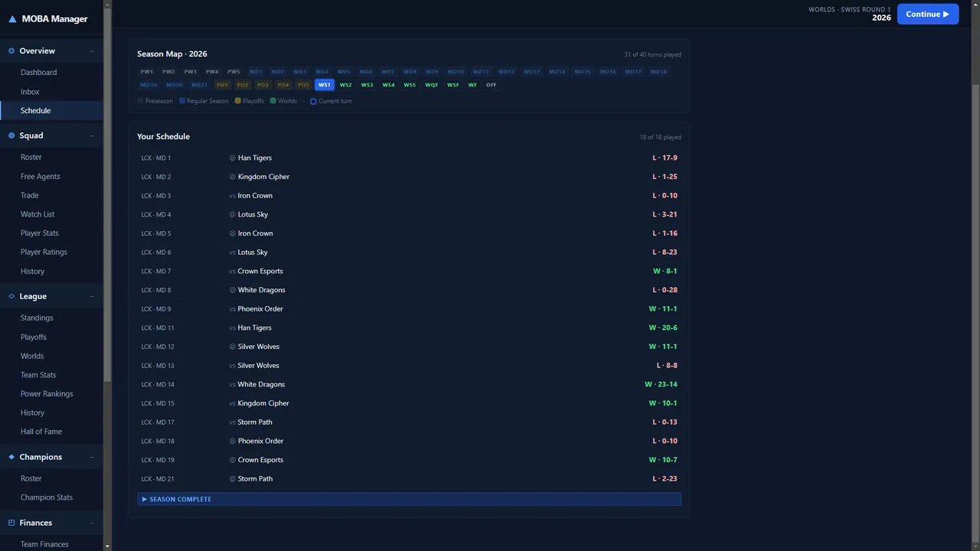
Task: Click the MOBA Manager logo triangle
Action: click(12, 19)
